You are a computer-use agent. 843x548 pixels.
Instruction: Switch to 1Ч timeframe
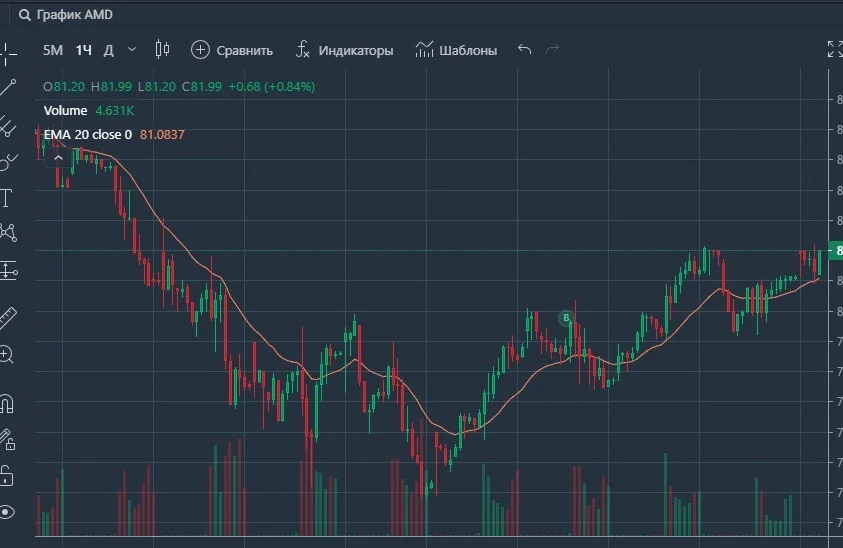click(x=83, y=51)
